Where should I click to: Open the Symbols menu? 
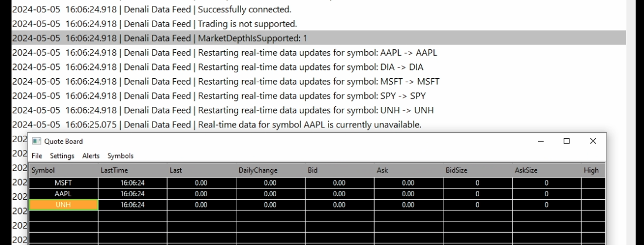120,156
